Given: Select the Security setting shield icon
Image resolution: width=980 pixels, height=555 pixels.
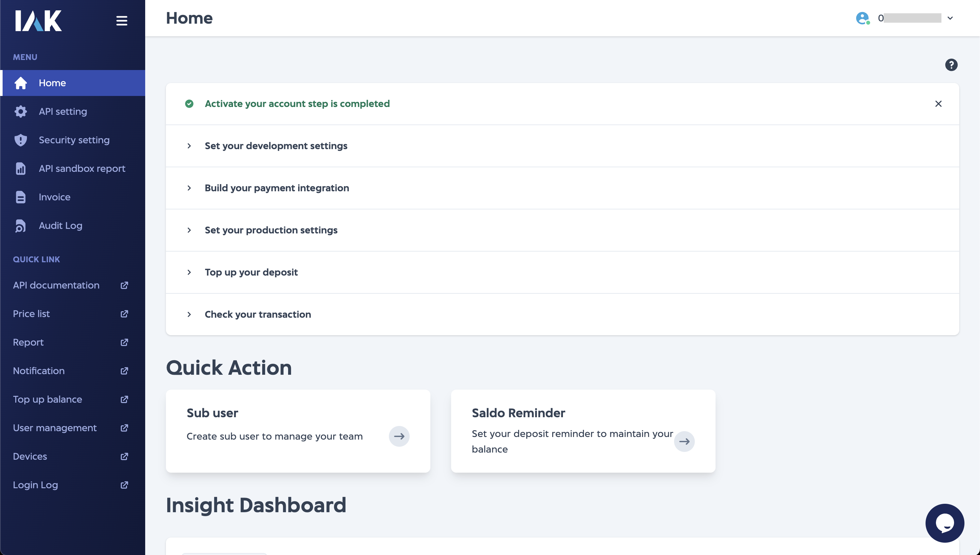Looking at the screenshot, I should [20, 140].
